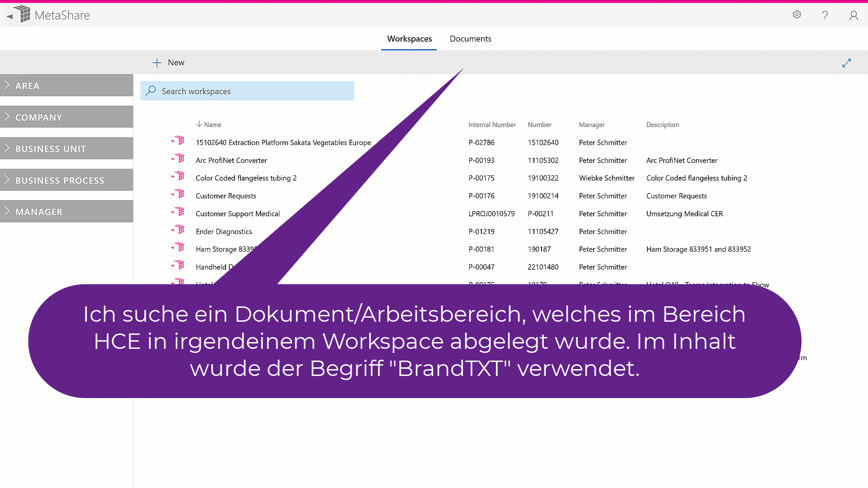This screenshot has width=868, height=488.
Task: Expand the AREA filter panel
Action: coord(66,85)
